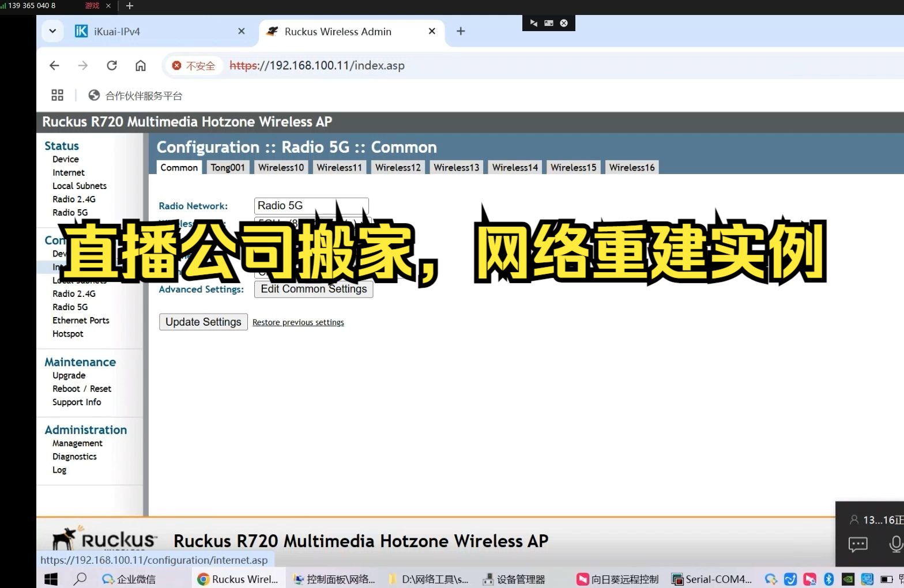Viewport: 904px width, 588px height.
Task: Open Local Subnets under Status
Action: [80, 186]
